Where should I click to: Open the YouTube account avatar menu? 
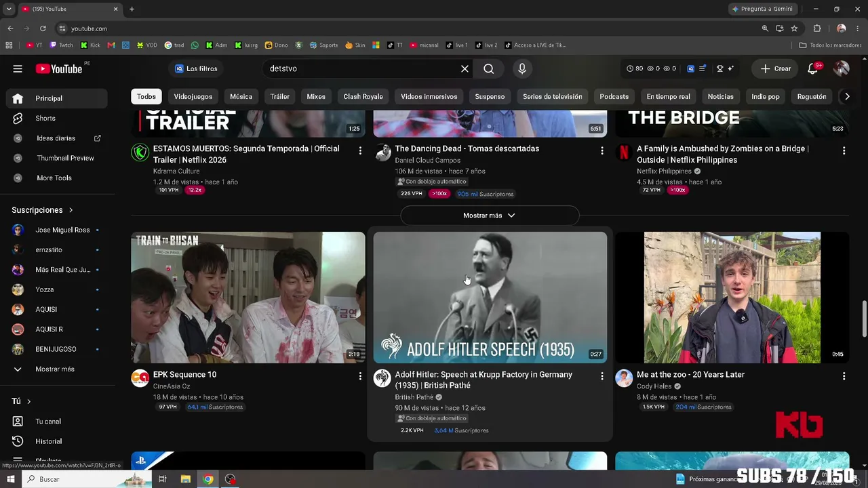(841, 68)
